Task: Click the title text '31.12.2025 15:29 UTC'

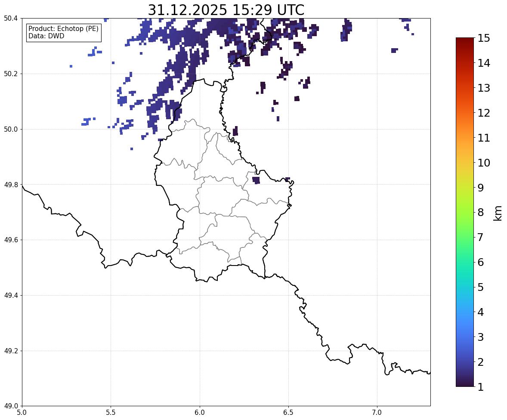Action: point(226,10)
